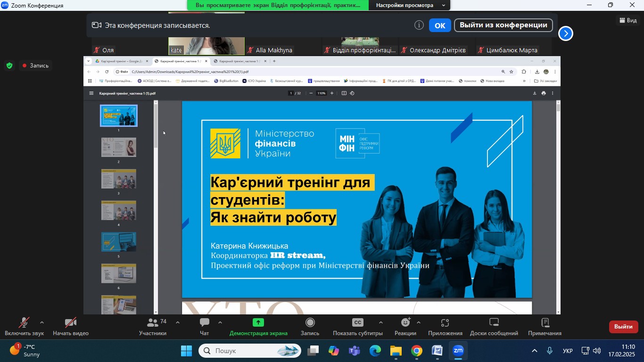The height and width of the screenshot is (362, 644).
Task: Show next participants with blue arrow
Action: [x=566, y=33]
